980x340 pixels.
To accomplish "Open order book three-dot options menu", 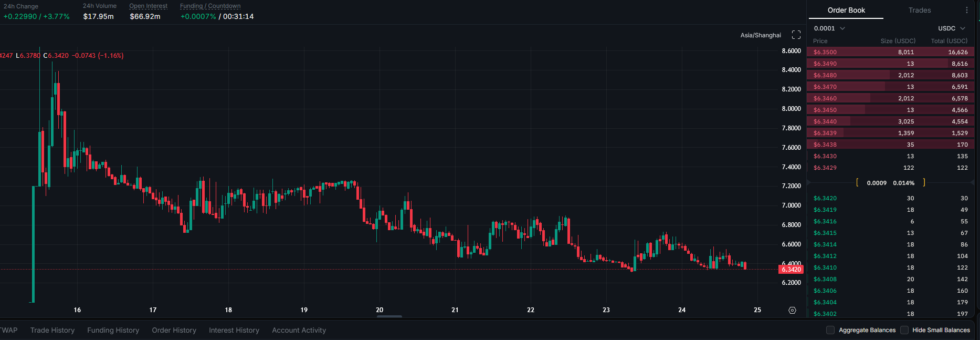I will tap(967, 10).
